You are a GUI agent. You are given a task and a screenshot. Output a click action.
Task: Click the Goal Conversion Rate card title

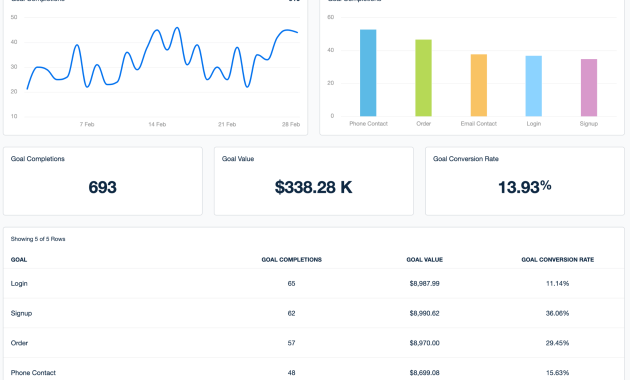click(466, 159)
